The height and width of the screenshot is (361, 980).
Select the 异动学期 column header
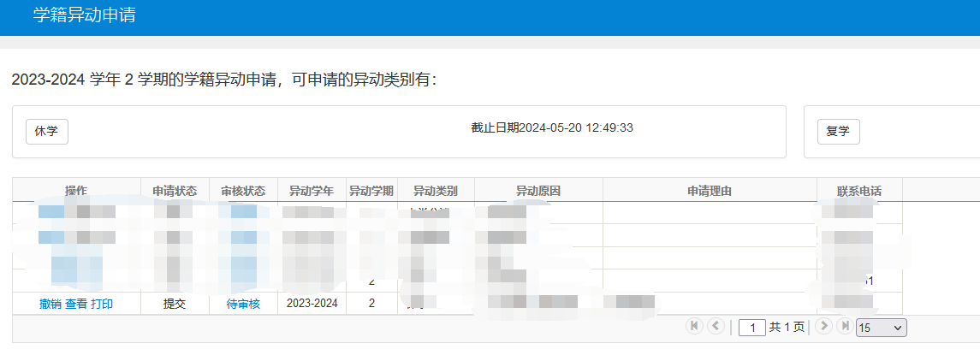[371, 191]
